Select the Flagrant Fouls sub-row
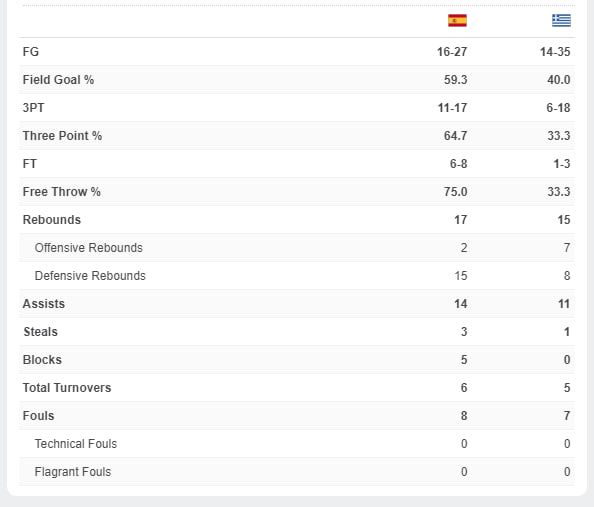 pyautogui.click(x=297, y=472)
